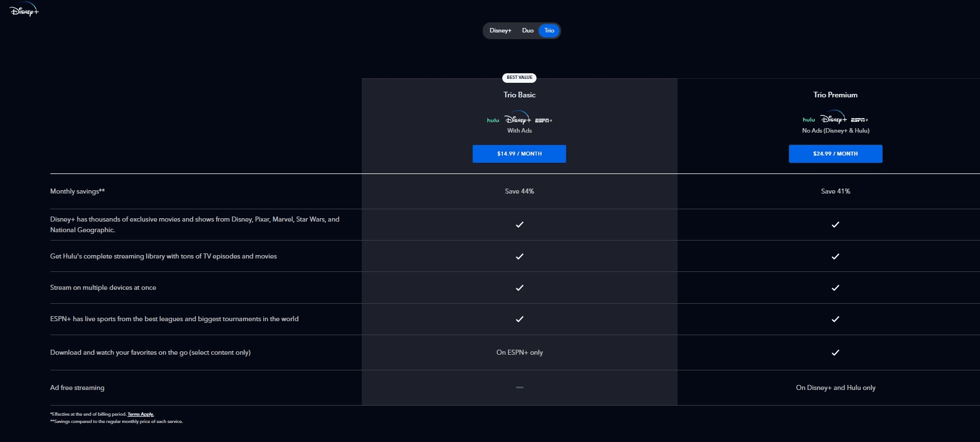The width and height of the screenshot is (980, 442).
Task: Click Trio Basic checkmark for Hulu library row
Action: tap(520, 256)
